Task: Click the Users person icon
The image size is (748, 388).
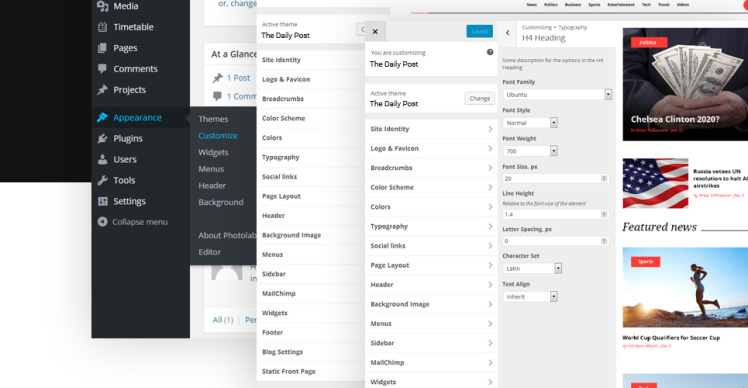Action: coord(102,159)
